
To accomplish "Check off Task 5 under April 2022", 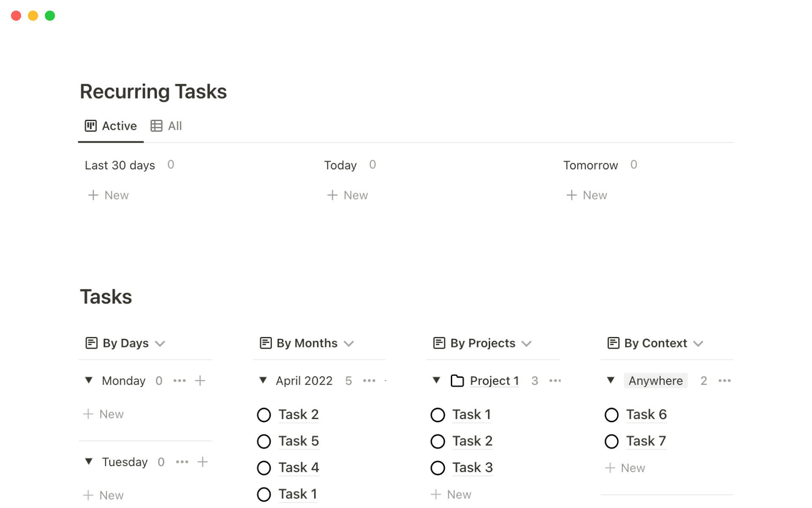I will pos(264,442).
